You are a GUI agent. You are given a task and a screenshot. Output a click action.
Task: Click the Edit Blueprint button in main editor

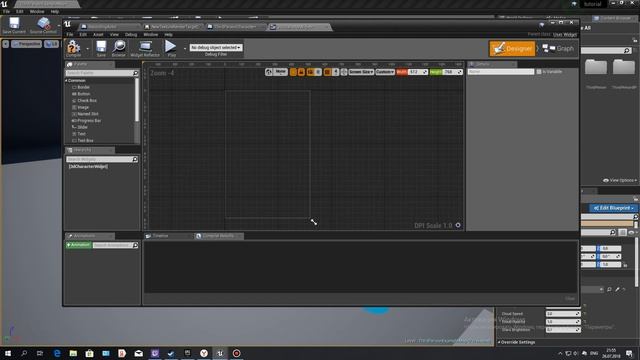click(x=613, y=208)
